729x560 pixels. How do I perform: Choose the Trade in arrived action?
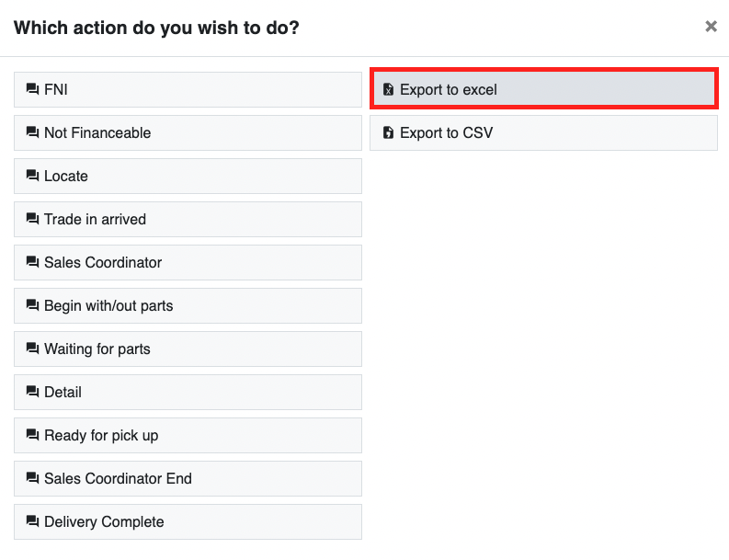(188, 219)
